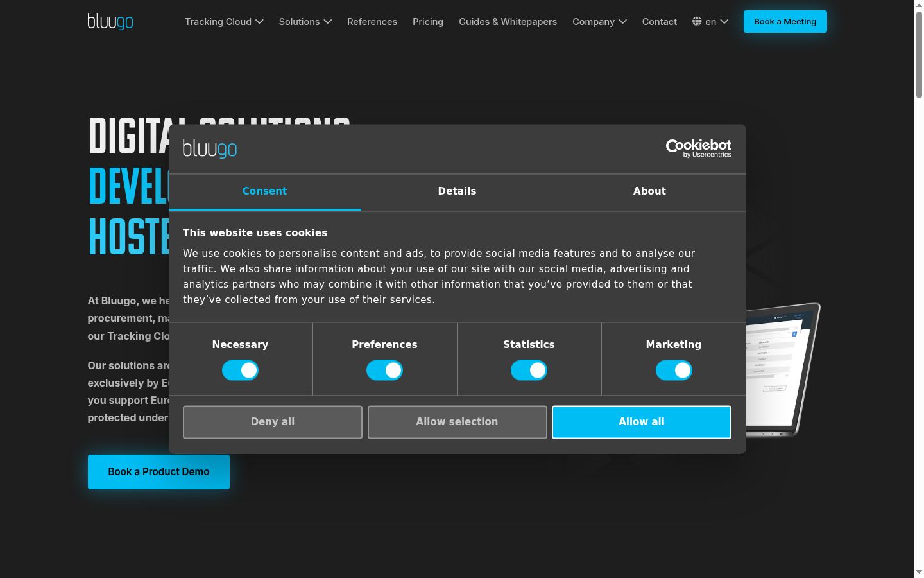Open the Pricing page
Image resolution: width=924 pixels, height=578 pixels.
tap(428, 22)
